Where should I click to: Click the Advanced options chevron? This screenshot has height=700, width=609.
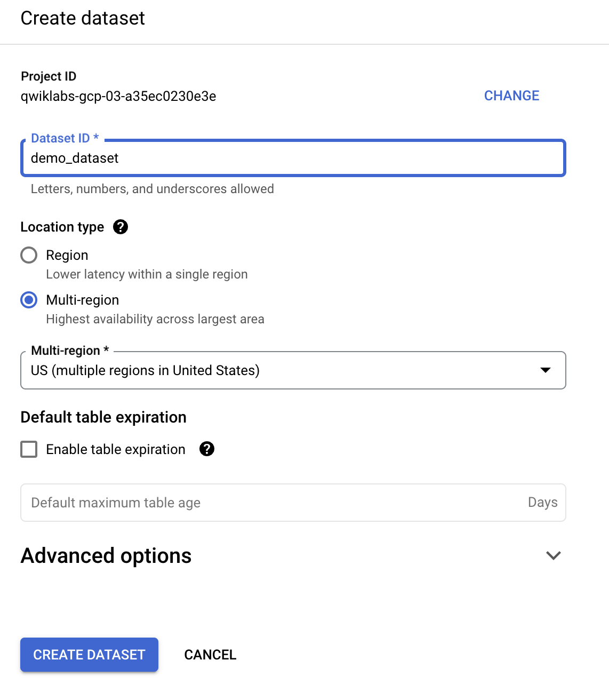(553, 555)
